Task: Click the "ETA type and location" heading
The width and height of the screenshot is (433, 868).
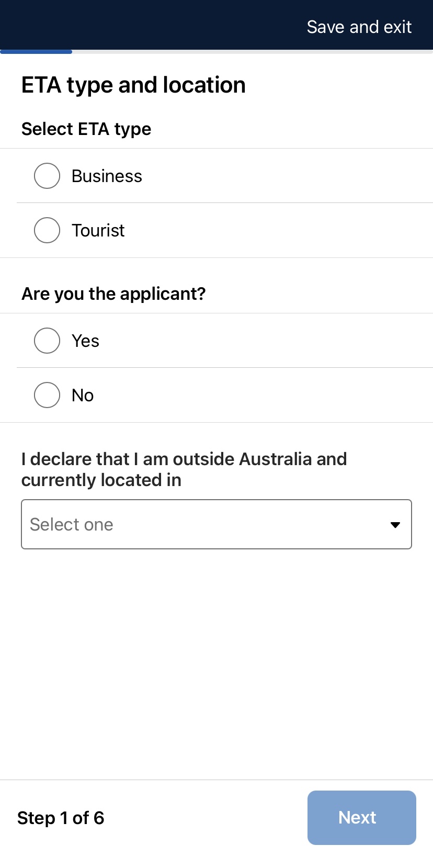Action: (133, 85)
